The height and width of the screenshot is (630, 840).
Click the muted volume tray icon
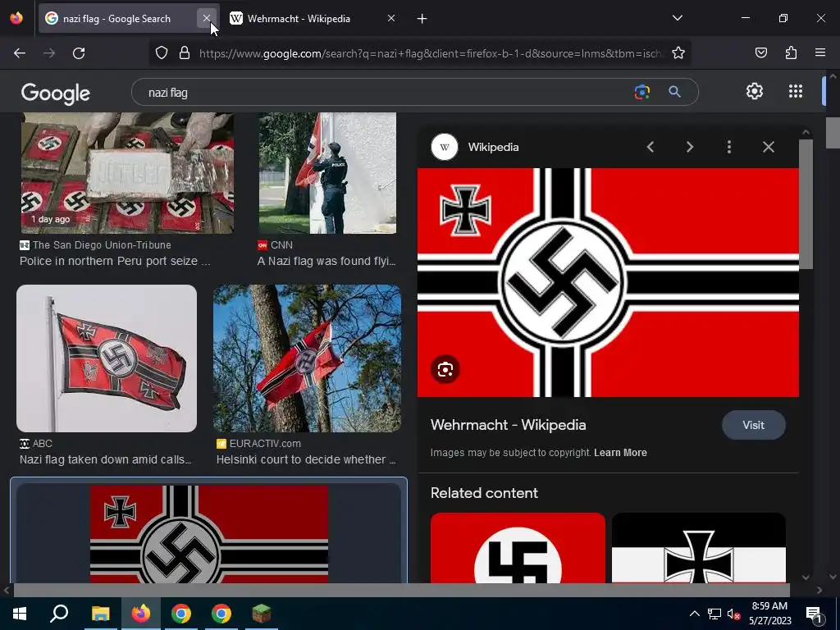click(733, 614)
